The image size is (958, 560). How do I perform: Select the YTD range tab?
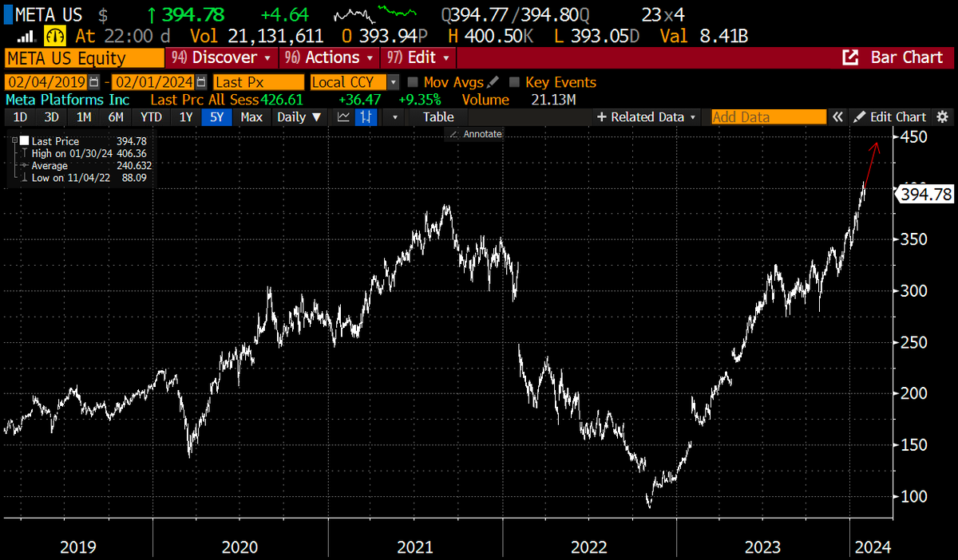(150, 116)
